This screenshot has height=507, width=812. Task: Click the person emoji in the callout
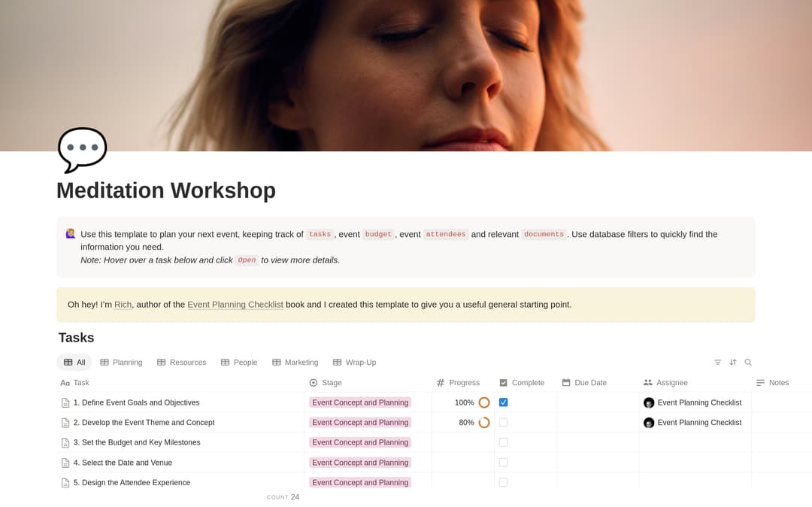click(71, 233)
